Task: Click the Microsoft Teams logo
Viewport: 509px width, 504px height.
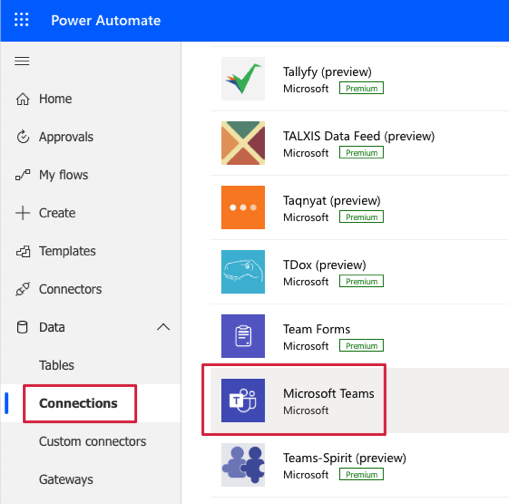Action: point(243,400)
